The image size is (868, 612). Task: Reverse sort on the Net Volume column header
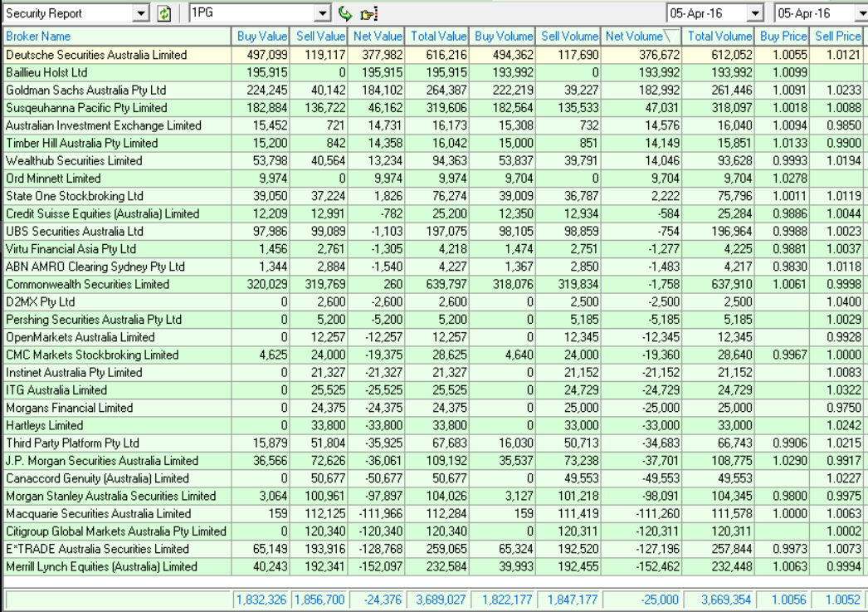point(641,37)
